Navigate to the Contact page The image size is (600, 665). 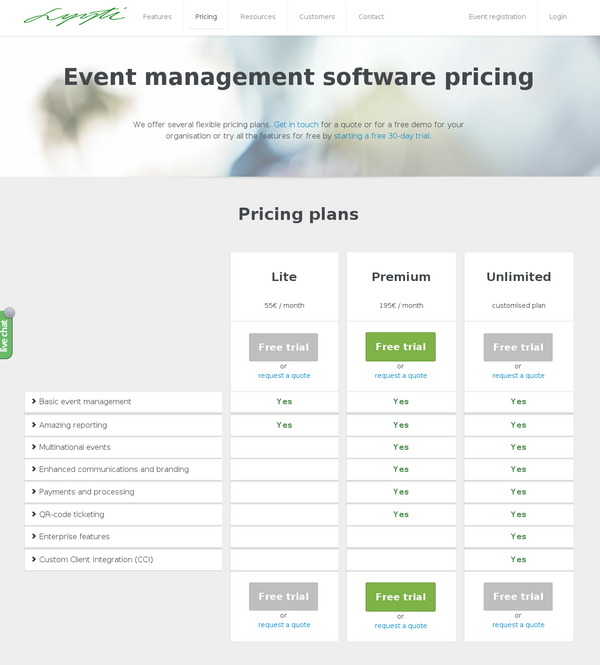point(371,17)
